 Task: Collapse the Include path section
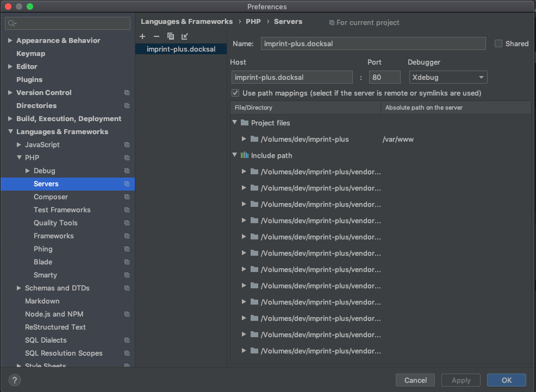click(234, 155)
